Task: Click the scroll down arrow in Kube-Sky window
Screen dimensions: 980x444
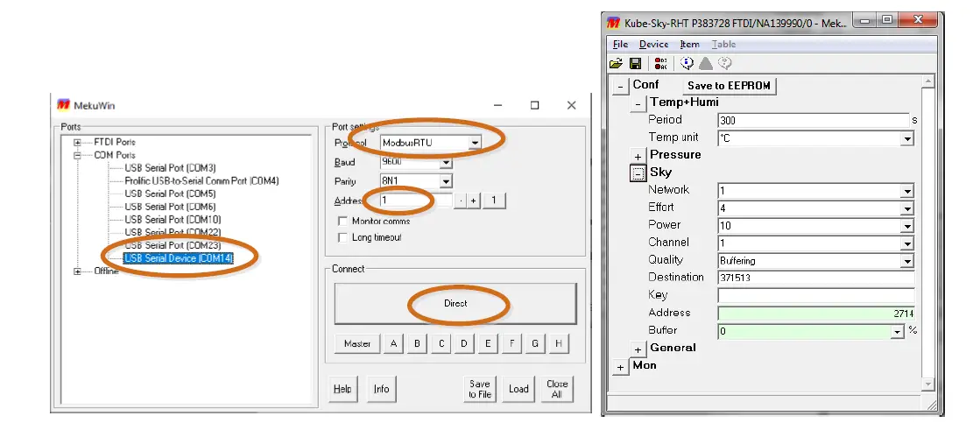Action: pos(928,384)
